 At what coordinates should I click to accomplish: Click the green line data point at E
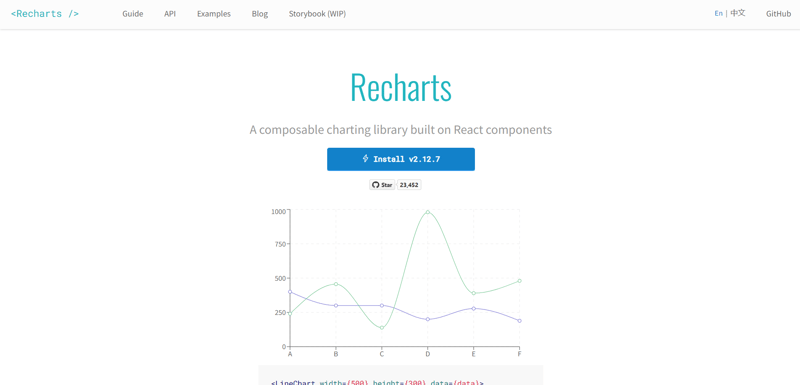473,293
